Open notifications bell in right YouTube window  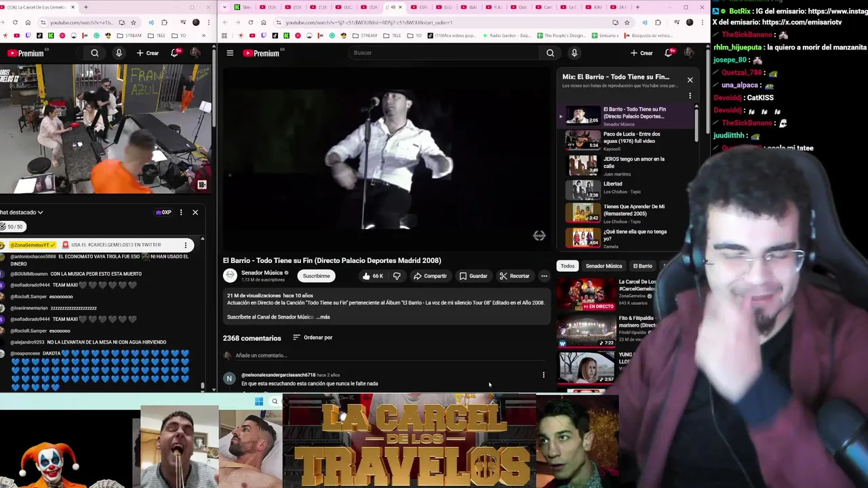click(669, 53)
